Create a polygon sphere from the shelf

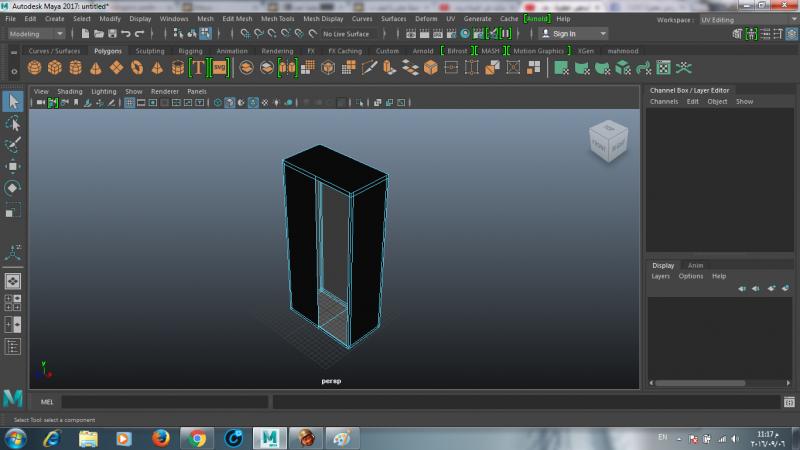[x=34, y=68]
